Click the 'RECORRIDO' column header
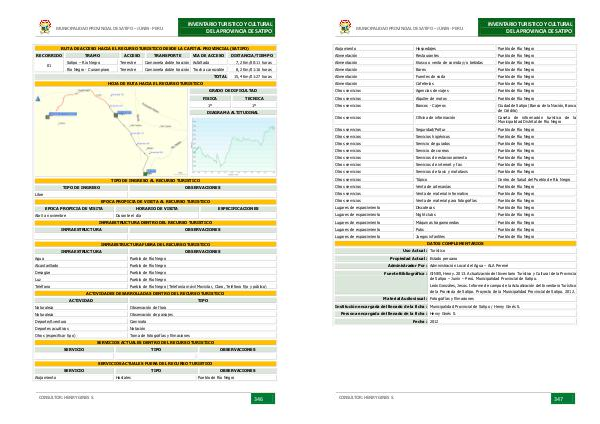Image resolution: width=600 pixels, height=424 pixels. [49, 55]
